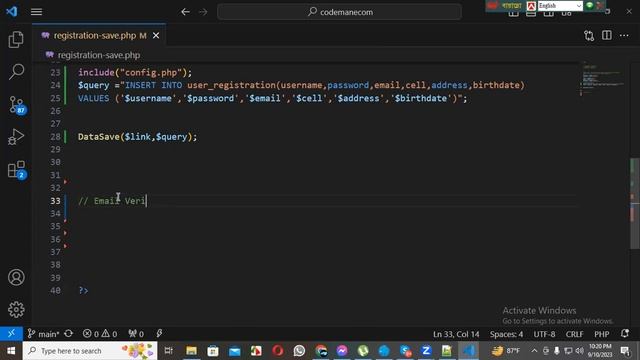Open Manage gear settings menu

[x=16, y=309]
